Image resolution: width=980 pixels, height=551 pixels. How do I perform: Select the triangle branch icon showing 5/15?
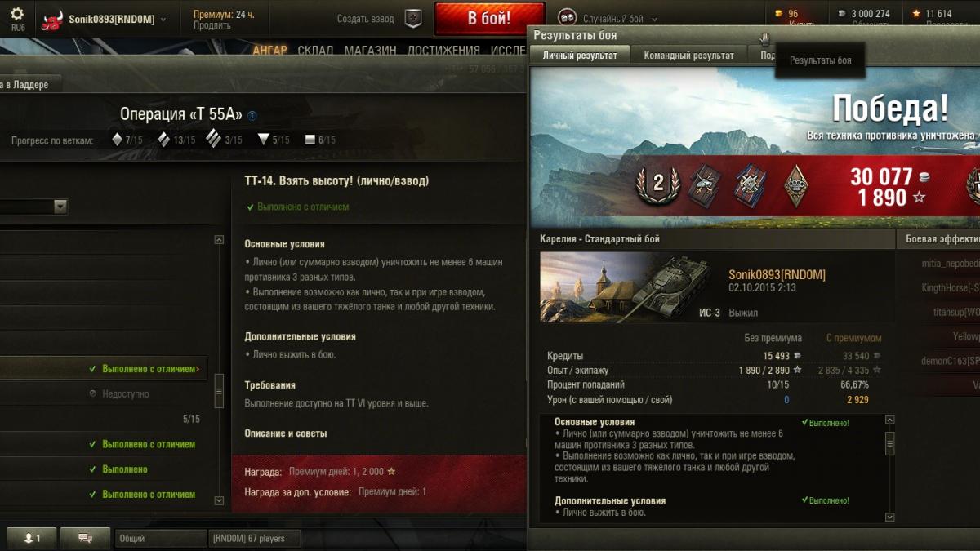point(263,140)
